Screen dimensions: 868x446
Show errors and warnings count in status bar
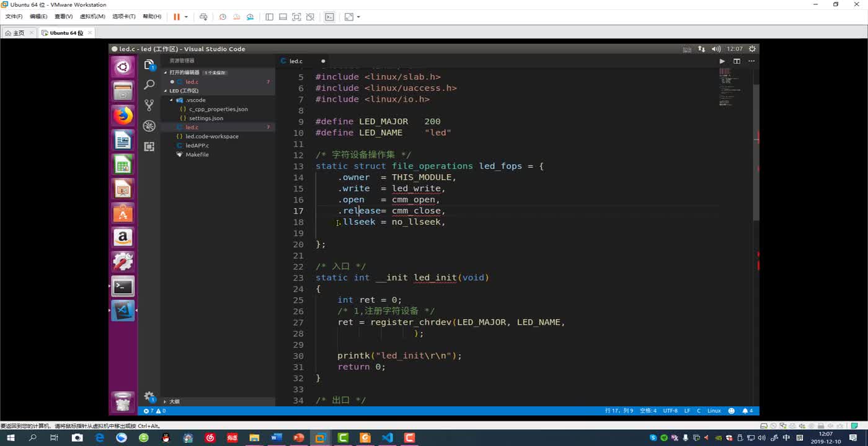(154, 411)
